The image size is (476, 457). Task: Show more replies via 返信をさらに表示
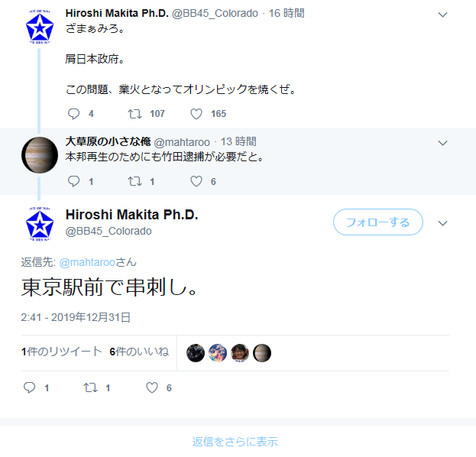[x=235, y=442]
